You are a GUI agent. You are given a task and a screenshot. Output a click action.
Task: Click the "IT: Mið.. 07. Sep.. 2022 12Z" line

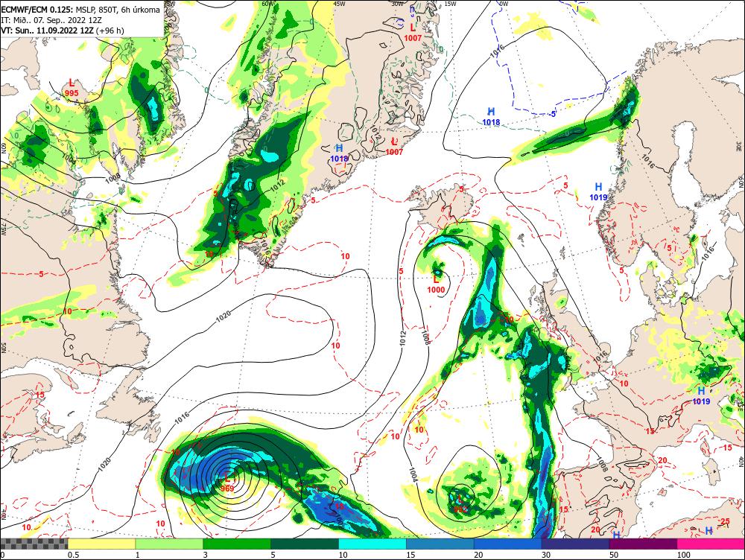(x=51, y=20)
